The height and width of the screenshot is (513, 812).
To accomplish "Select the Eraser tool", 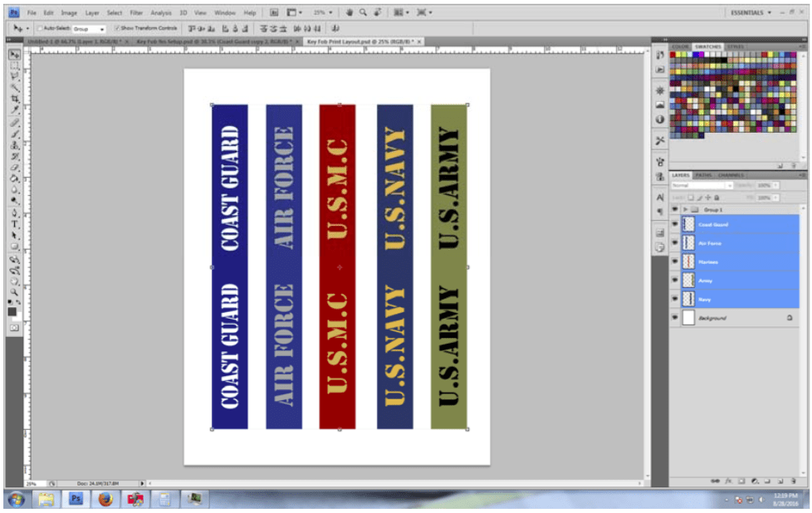I will (14, 167).
